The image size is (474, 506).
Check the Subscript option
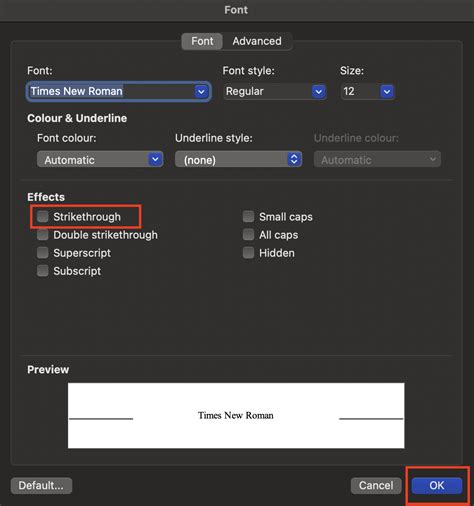coord(43,271)
